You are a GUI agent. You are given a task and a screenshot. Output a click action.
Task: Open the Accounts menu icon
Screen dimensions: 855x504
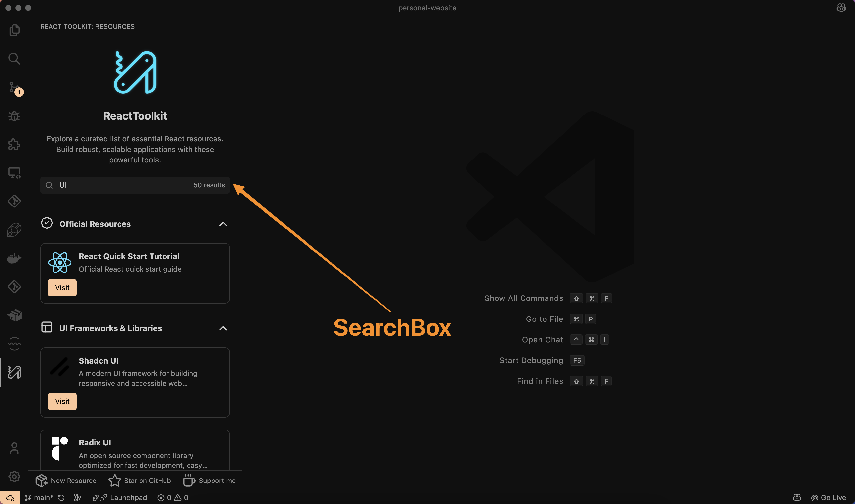point(14,448)
